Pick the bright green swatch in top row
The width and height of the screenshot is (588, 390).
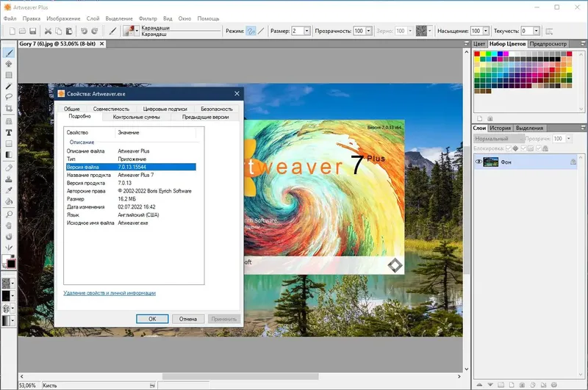488,54
